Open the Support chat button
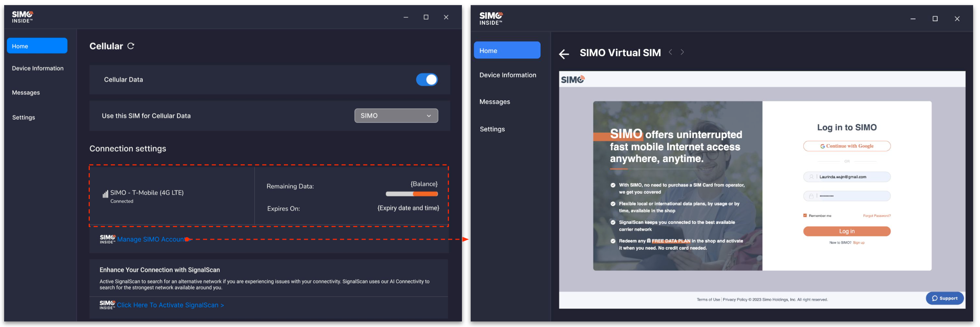Image resolution: width=980 pixels, height=327 pixels. (x=945, y=298)
